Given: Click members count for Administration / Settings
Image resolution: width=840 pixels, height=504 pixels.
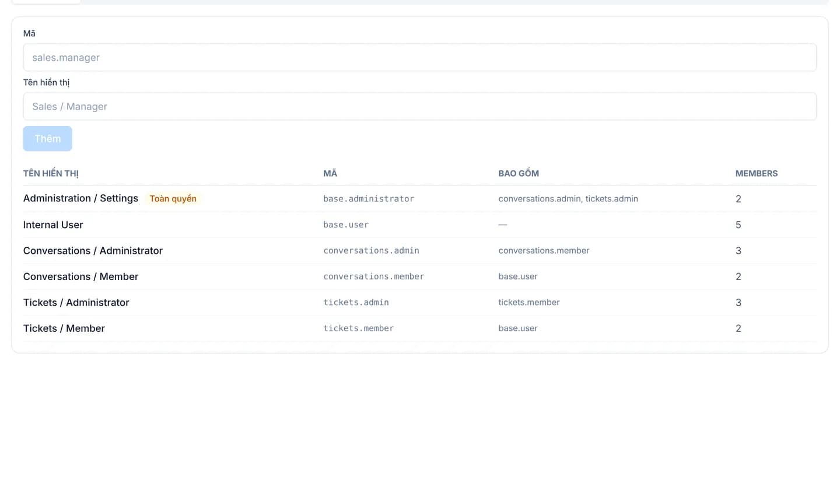Looking at the screenshot, I should pos(738,199).
